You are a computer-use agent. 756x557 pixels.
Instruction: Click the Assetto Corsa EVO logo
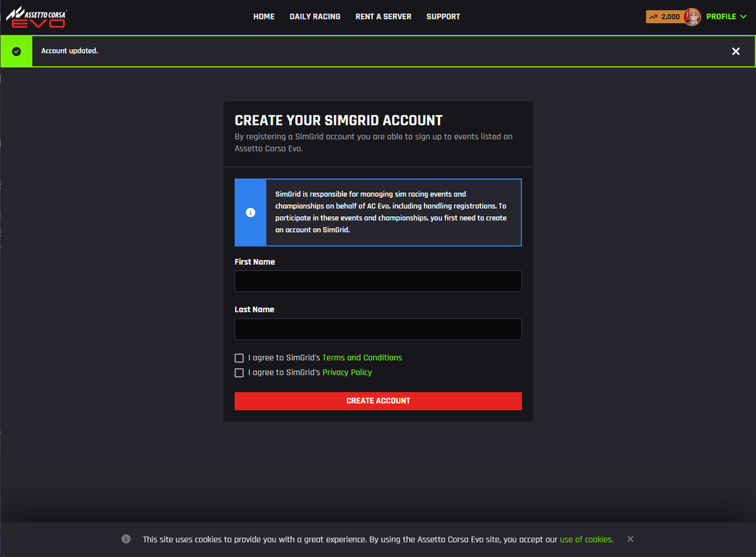coord(36,17)
